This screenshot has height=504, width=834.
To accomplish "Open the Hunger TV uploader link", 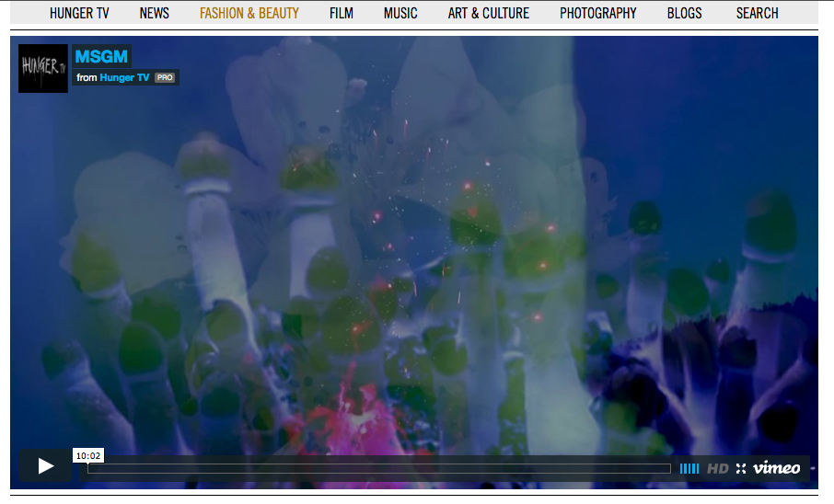I will pos(124,77).
